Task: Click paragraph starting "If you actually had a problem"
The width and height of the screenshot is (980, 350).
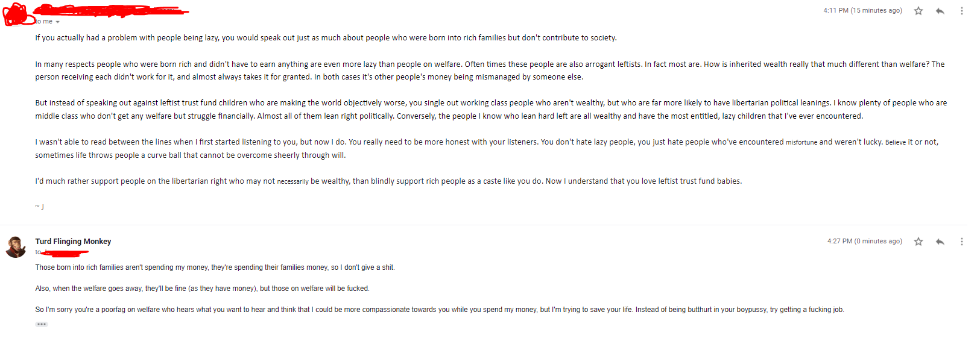Action: (x=326, y=38)
